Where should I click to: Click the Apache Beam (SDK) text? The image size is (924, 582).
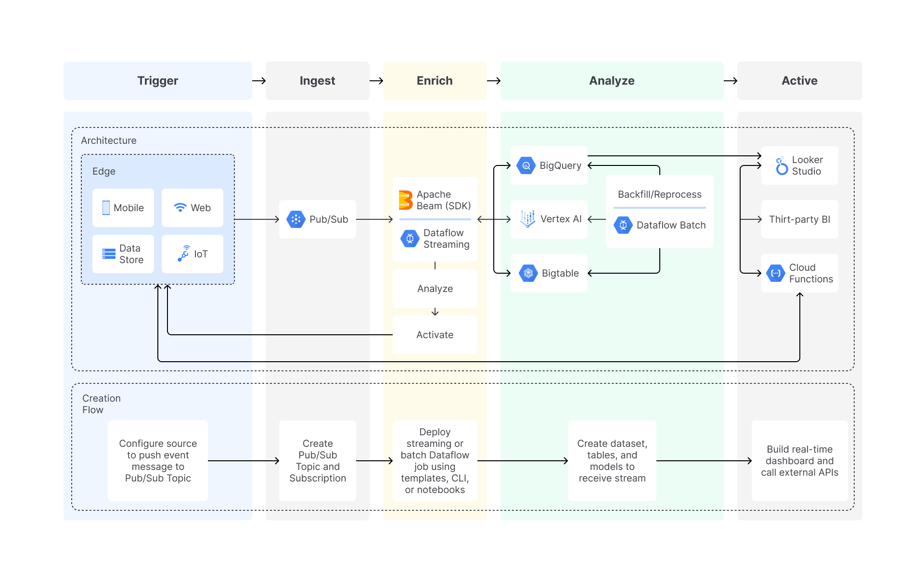tap(444, 200)
